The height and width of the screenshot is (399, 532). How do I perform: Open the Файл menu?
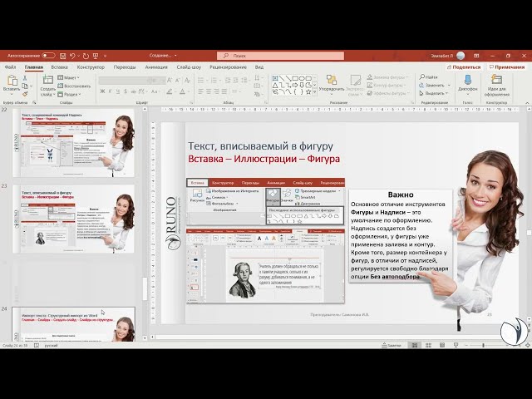[11, 67]
